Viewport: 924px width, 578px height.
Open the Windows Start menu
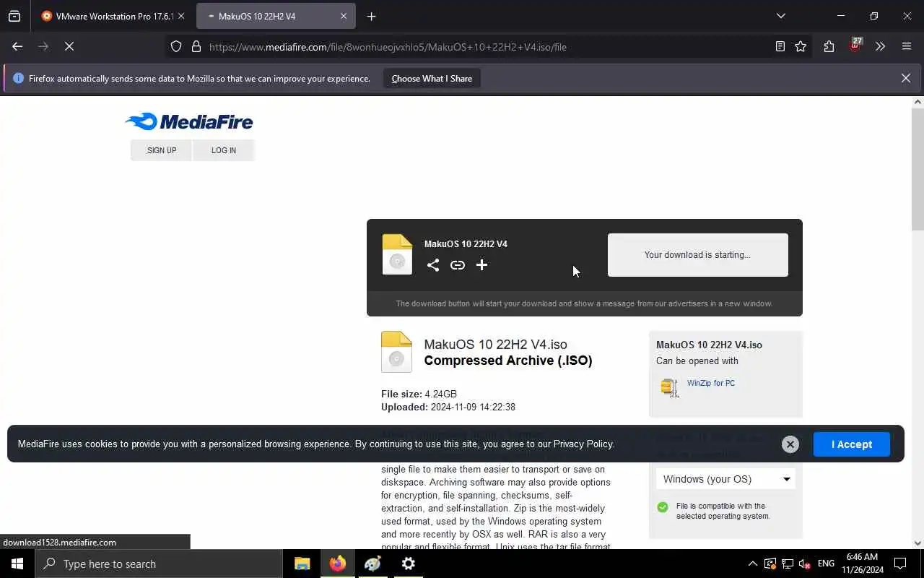pyautogui.click(x=17, y=564)
